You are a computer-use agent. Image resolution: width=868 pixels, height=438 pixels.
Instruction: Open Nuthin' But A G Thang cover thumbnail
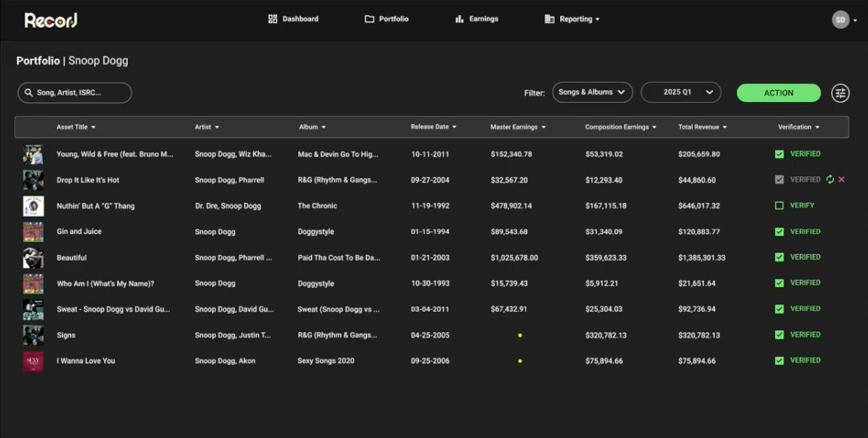pyautogui.click(x=33, y=206)
